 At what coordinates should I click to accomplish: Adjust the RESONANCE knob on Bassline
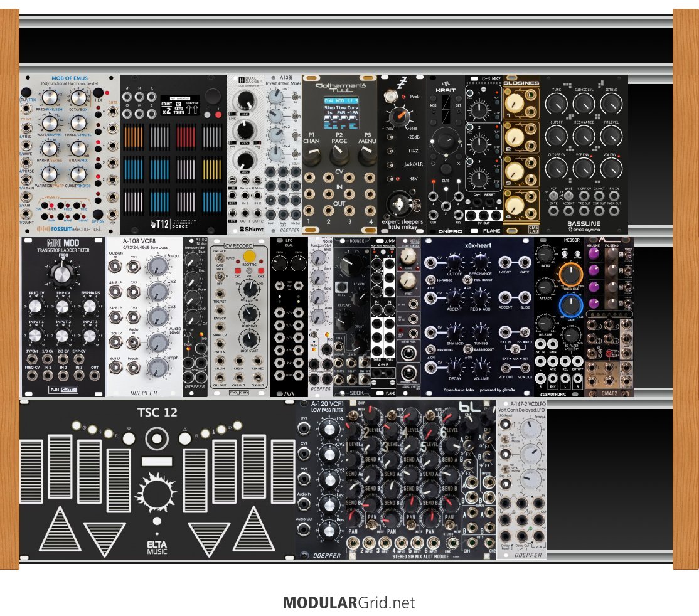click(x=584, y=136)
